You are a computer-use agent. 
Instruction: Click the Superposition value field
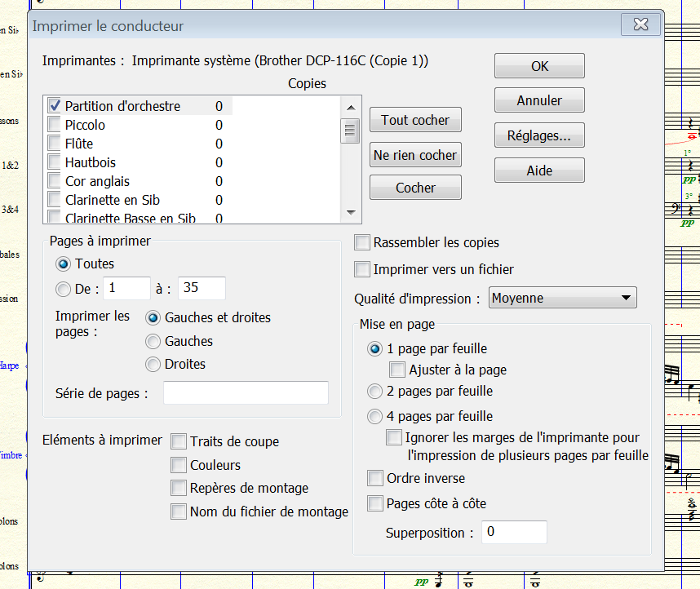point(514,533)
